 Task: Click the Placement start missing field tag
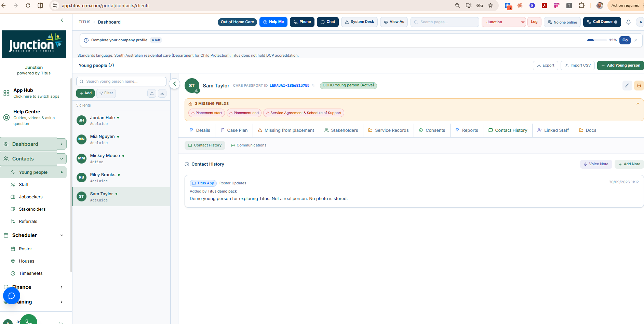[x=206, y=113]
